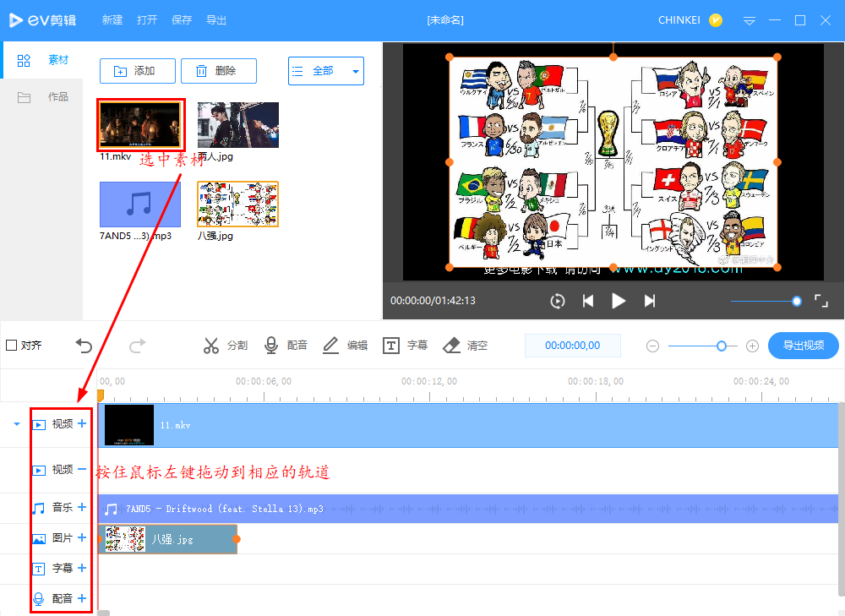Open the 新建 menu
This screenshot has width=845, height=616.
point(112,20)
